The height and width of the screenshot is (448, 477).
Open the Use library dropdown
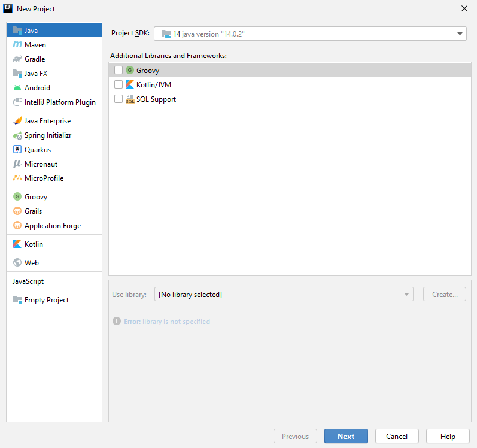pyautogui.click(x=284, y=294)
